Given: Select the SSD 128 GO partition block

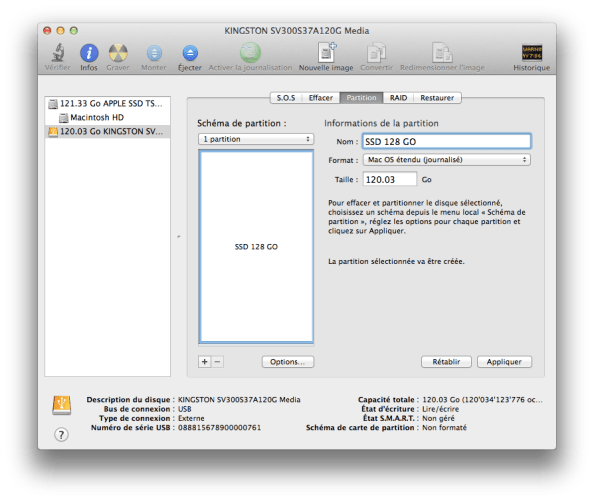Looking at the screenshot, I should tap(256, 247).
